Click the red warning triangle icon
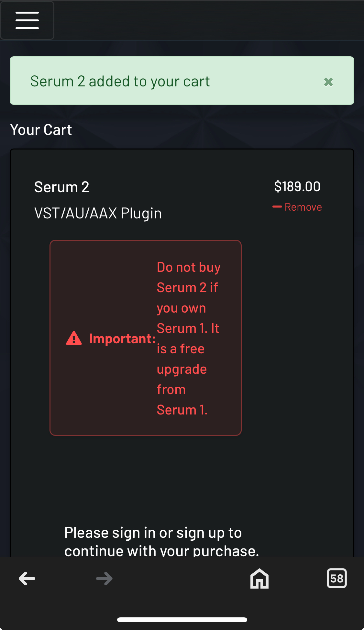 point(74,338)
